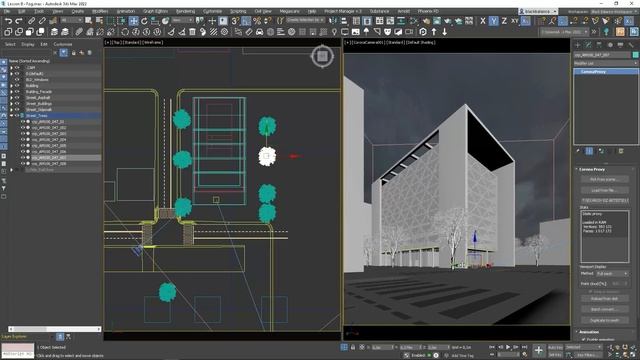The width and height of the screenshot is (640, 360).
Task: Toggle visibility of Street_Trees layer
Action: [x=17, y=116]
